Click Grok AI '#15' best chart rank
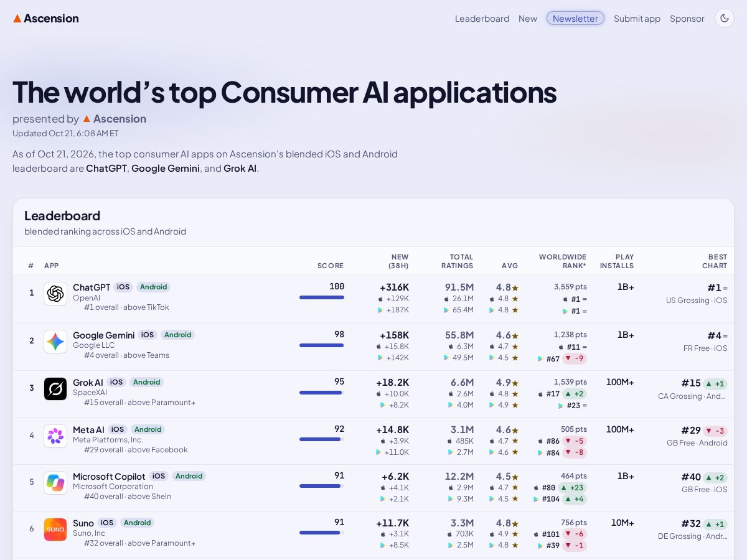This screenshot has height=560, width=747. [x=691, y=383]
